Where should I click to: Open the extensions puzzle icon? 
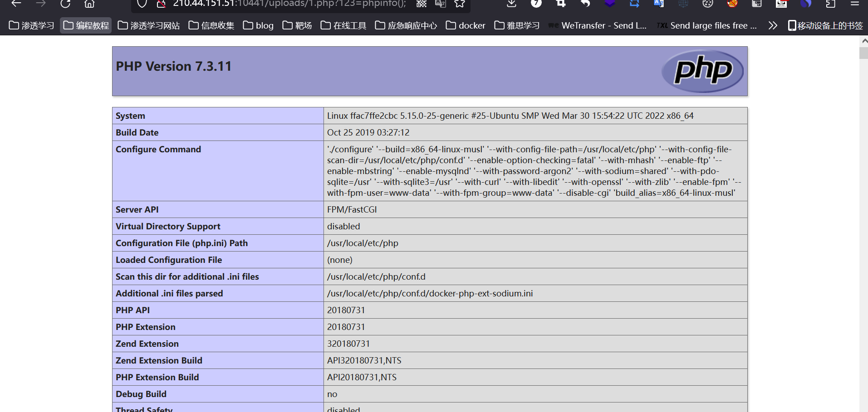click(x=830, y=4)
